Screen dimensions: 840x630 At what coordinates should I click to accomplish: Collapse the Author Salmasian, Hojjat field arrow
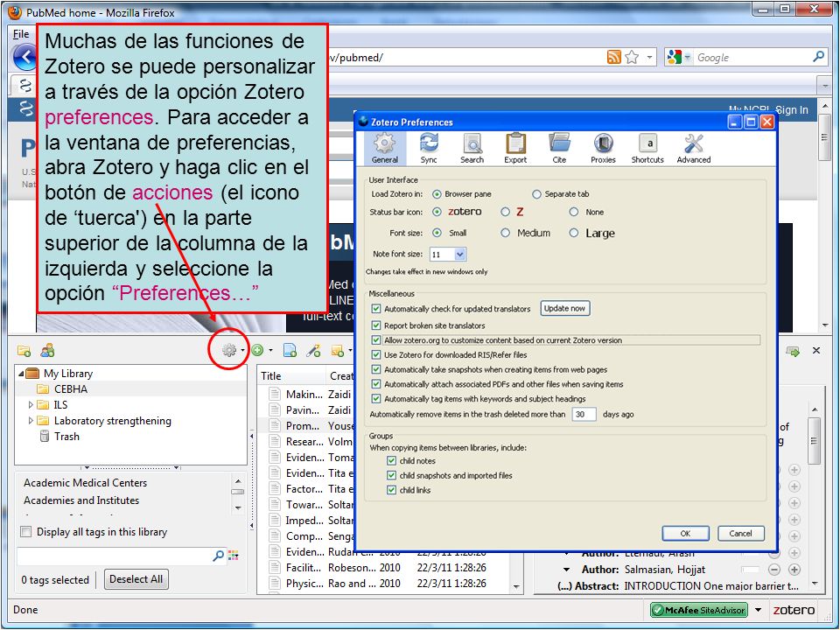coord(566,570)
